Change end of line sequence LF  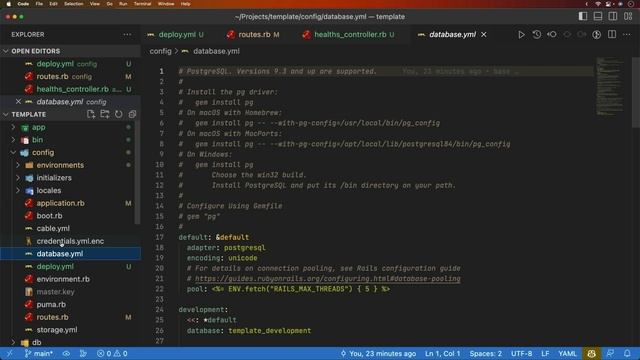point(545,353)
